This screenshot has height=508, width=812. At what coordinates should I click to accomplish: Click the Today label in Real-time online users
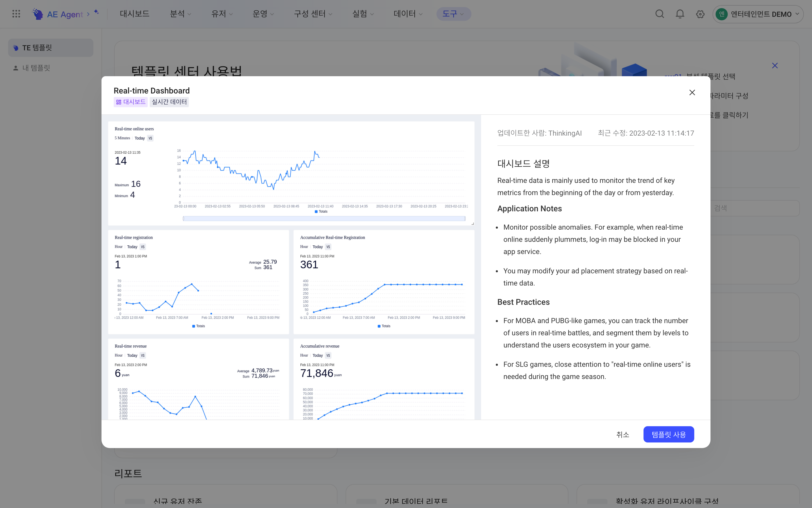(x=140, y=138)
